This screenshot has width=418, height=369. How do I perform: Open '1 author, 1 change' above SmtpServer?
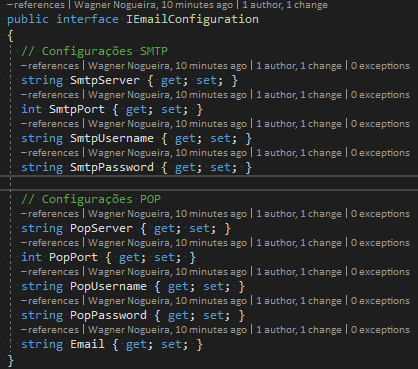299,66
